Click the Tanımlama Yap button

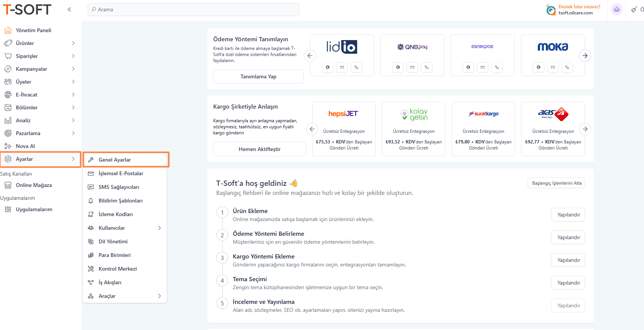click(x=258, y=76)
